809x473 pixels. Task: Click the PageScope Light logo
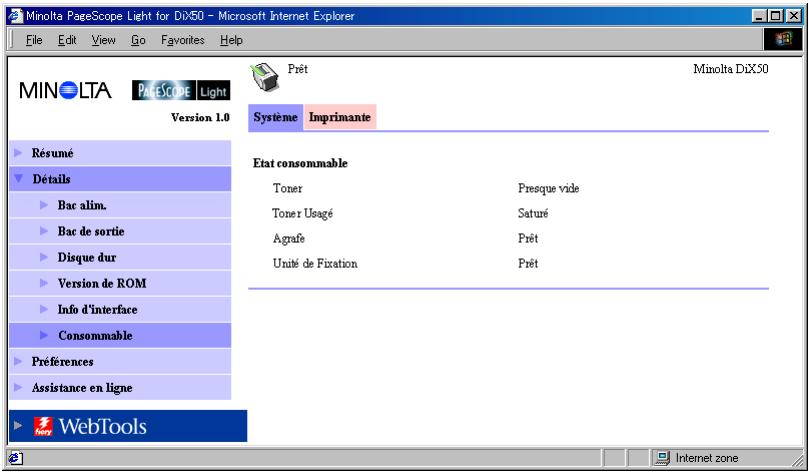(181, 90)
